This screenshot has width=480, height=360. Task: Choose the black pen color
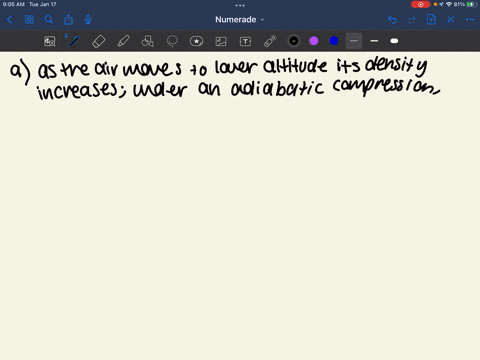pos(294,41)
